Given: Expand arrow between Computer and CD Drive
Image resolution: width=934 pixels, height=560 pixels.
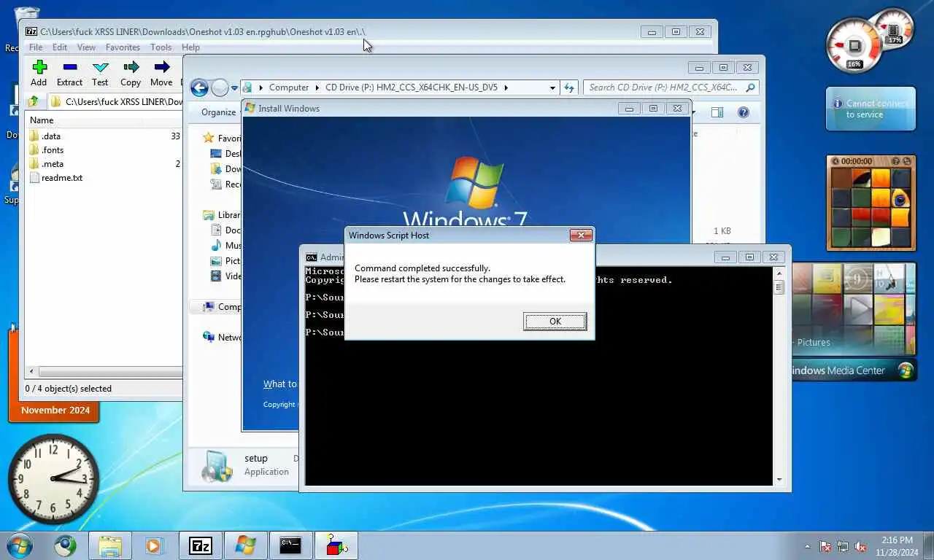Looking at the screenshot, I should click(x=317, y=87).
